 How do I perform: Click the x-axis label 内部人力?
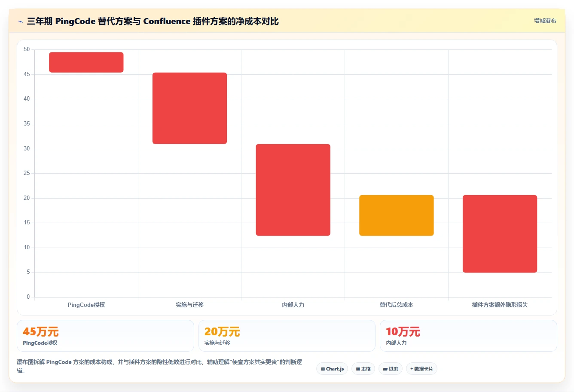293,305
